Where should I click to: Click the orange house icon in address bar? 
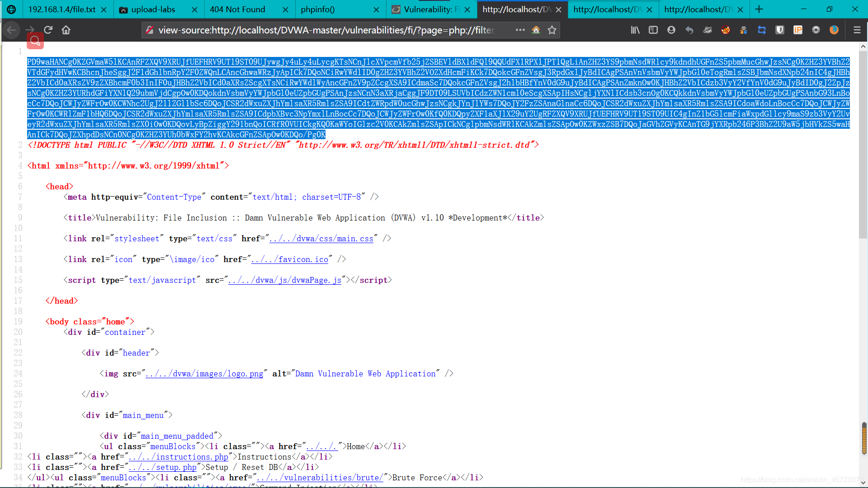[536, 30]
